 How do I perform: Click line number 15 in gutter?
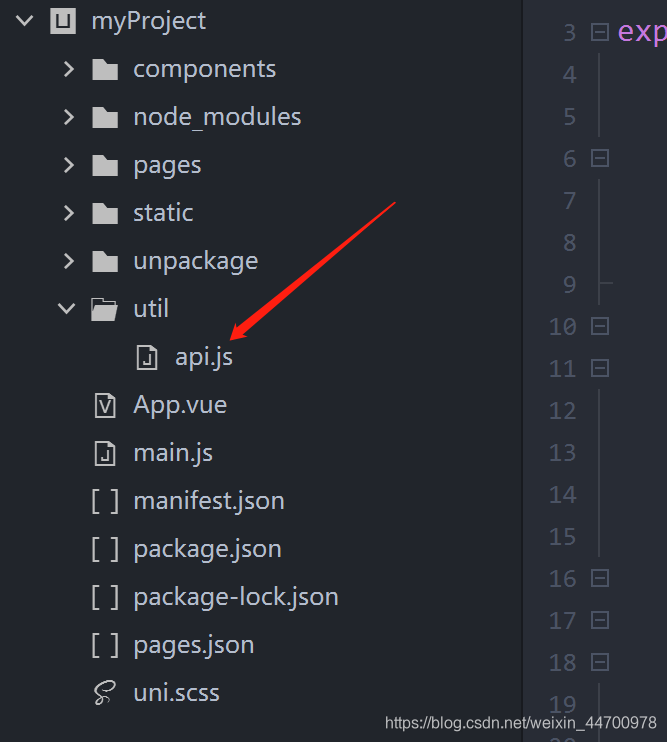click(562, 537)
